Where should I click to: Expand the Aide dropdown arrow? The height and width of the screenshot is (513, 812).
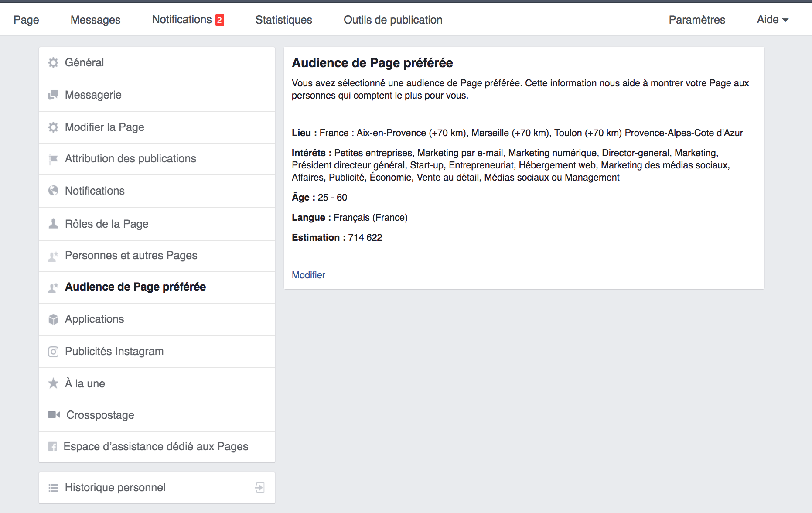click(x=785, y=20)
